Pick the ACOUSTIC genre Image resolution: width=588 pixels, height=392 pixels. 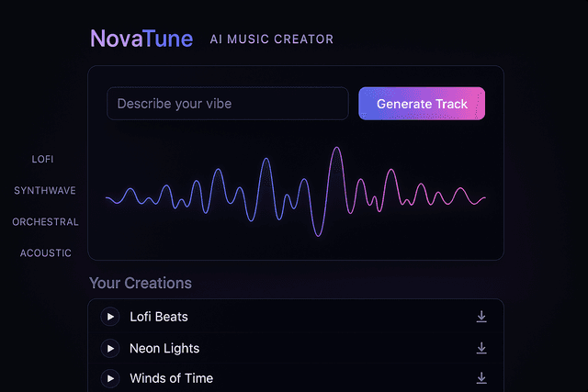pyautogui.click(x=46, y=253)
